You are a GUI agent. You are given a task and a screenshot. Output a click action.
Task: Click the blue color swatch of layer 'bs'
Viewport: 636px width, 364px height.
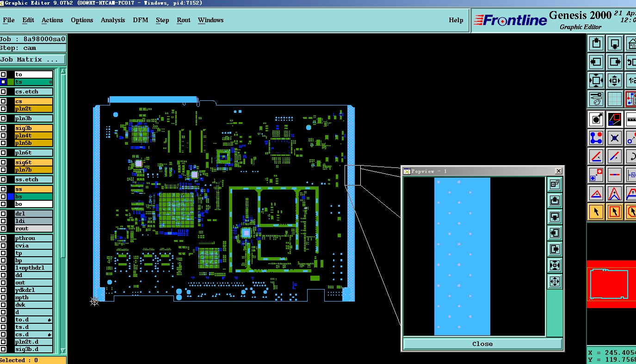coord(10,197)
